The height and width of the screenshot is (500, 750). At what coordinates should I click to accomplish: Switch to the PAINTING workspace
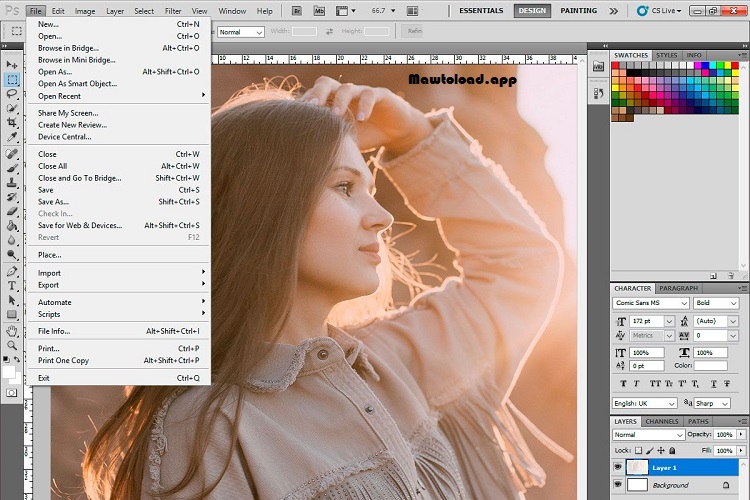point(578,11)
